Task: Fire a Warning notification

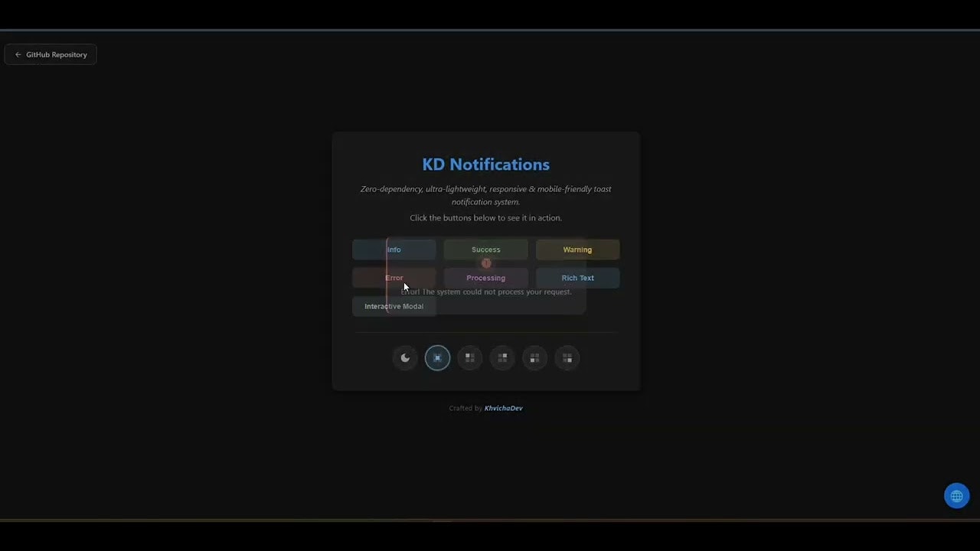Action: pyautogui.click(x=577, y=249)
